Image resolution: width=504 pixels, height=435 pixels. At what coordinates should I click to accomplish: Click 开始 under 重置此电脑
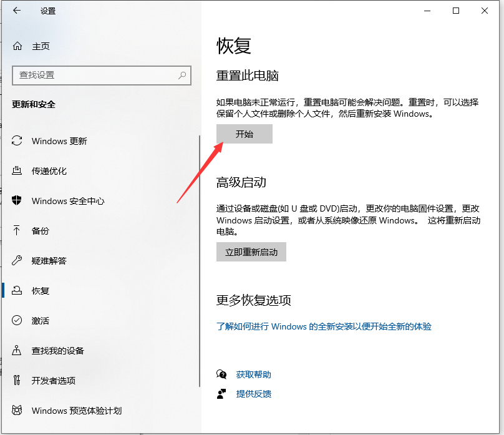coord(245,134)
